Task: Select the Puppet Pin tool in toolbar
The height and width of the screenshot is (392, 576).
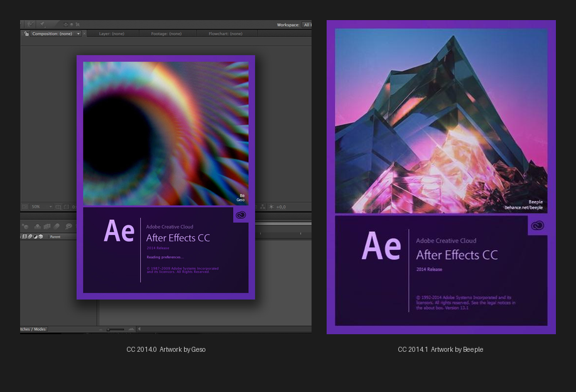Action: click(x=42, y=24)
